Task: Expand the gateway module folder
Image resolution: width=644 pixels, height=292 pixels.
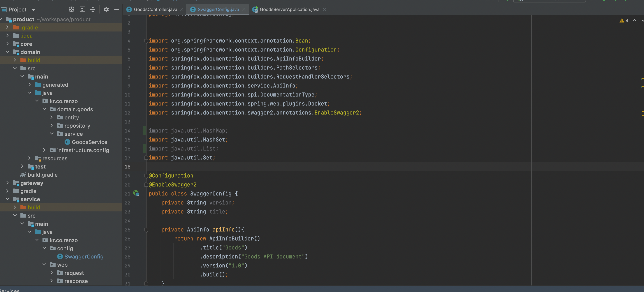Action: [x=8, y=183]
